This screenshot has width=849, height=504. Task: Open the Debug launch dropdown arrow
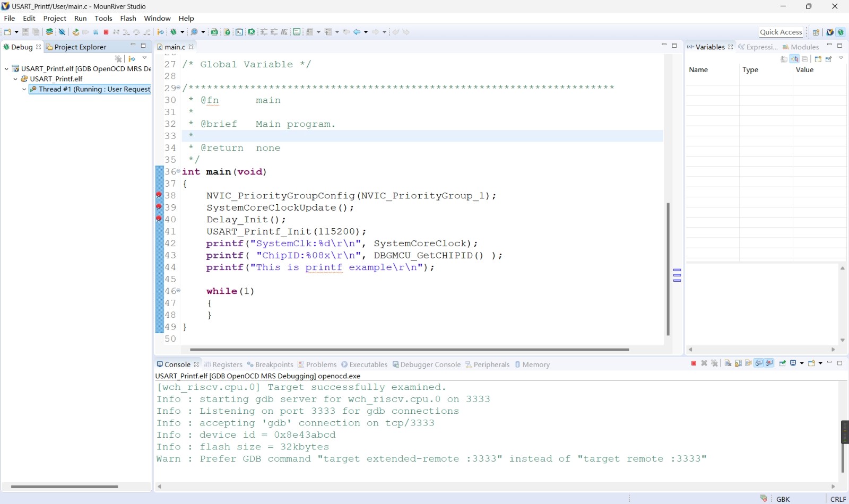(x=183, y=32)
